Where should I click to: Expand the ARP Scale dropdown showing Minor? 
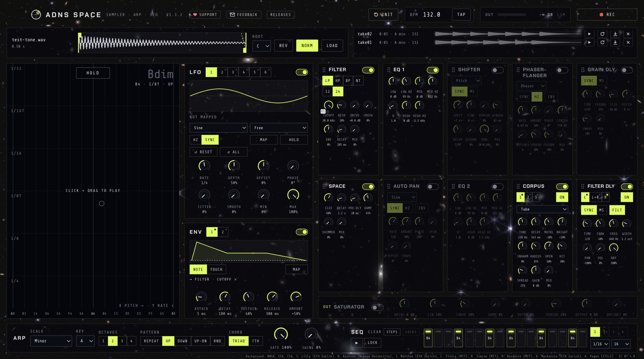click(51, 341)
